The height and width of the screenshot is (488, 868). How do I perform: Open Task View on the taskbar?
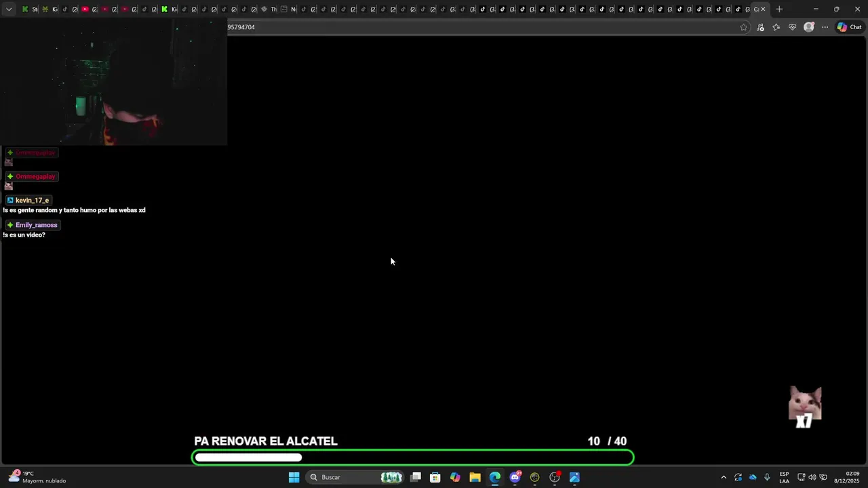[416, 477]
